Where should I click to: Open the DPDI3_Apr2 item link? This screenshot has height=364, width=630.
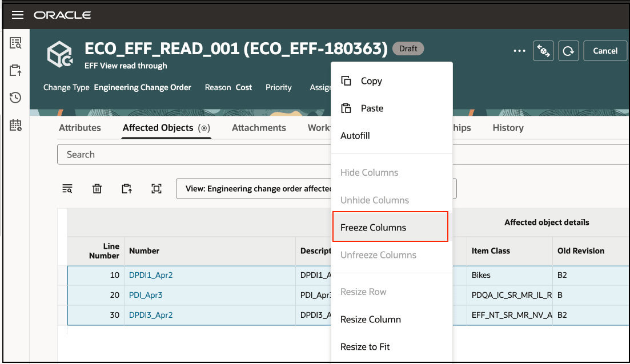point(151,315)
